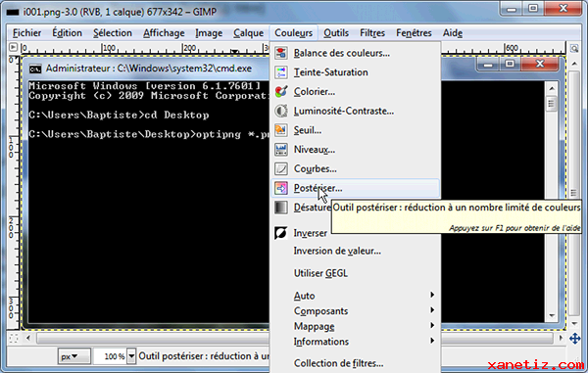
Task: Select the Seuil... menu item
Action: click(355, 130)
